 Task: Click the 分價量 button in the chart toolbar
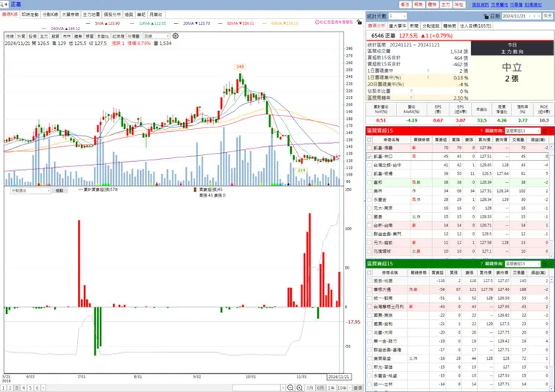pyautogui.click(x=133, y=36)
